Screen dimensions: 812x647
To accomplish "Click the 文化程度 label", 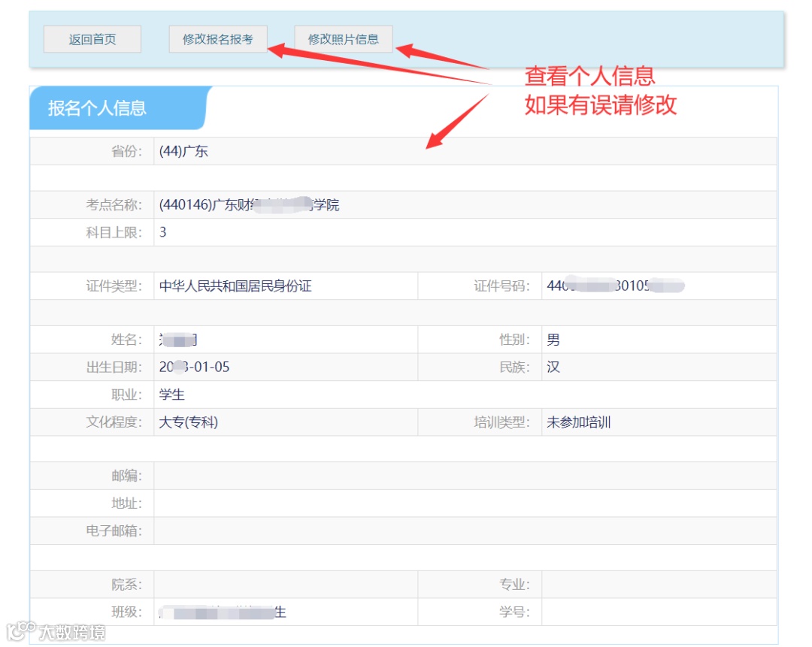I will [x=114, y=422].
